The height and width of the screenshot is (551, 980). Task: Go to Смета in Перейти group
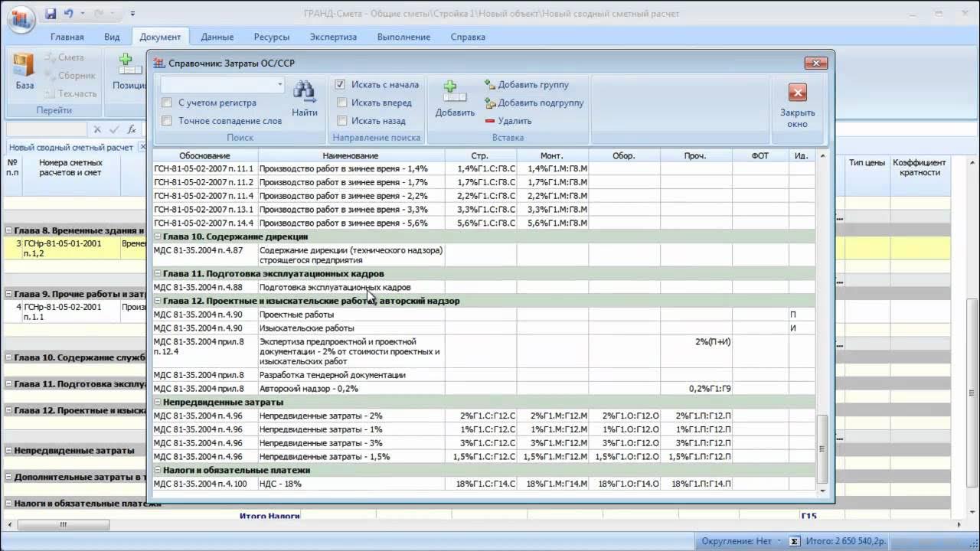tap(64, 57)
